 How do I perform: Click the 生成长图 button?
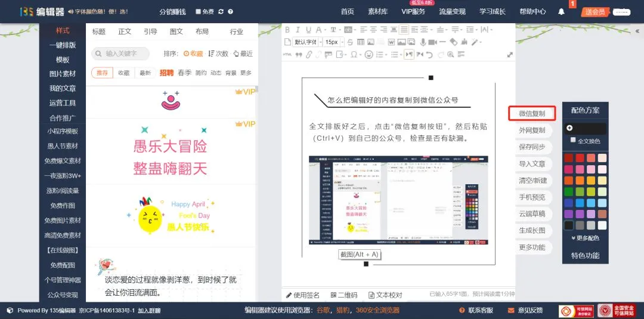pos(532,230)
